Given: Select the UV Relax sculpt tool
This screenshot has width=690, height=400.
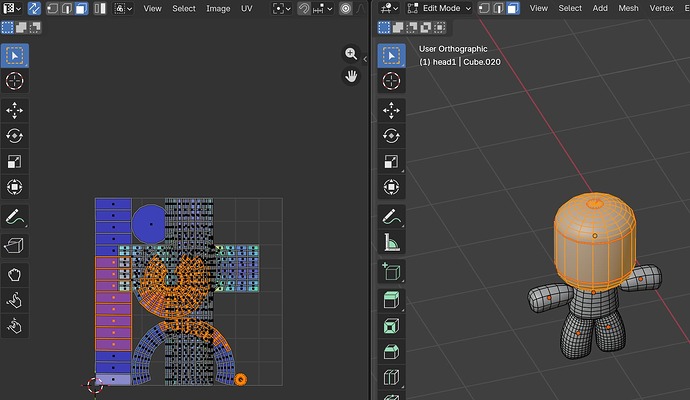Looking at the screenshot, I should click(15, 301).
